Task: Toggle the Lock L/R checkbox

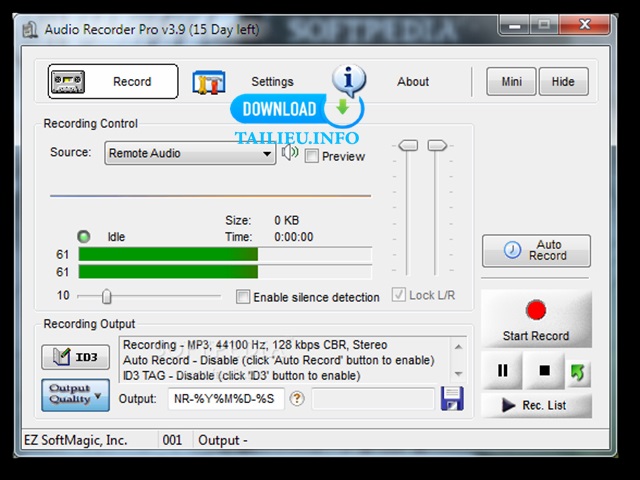Action: tap(398, 295)
